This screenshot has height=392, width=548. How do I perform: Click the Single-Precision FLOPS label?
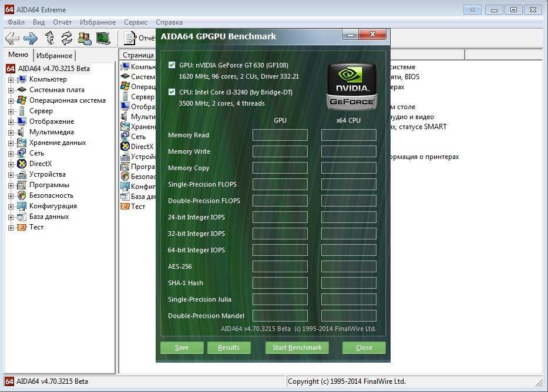203,184
